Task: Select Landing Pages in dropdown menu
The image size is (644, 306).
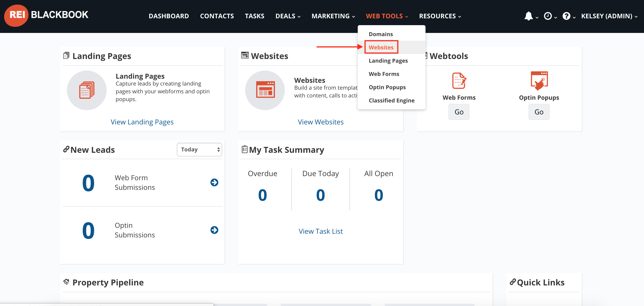Action: tap(391, 61)
